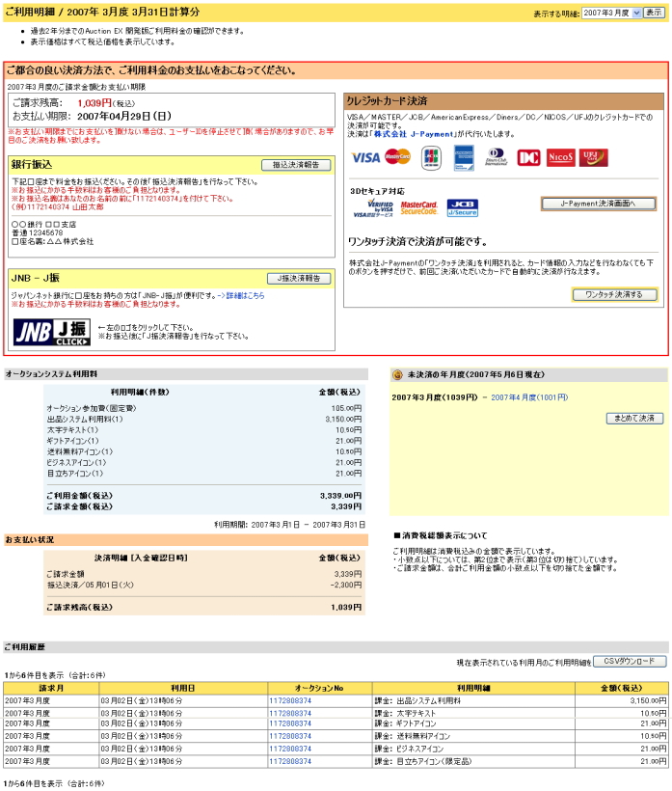Open auction number link in 送料無料アイコン history row
The image size is (672, 791).
pos(290,736)
